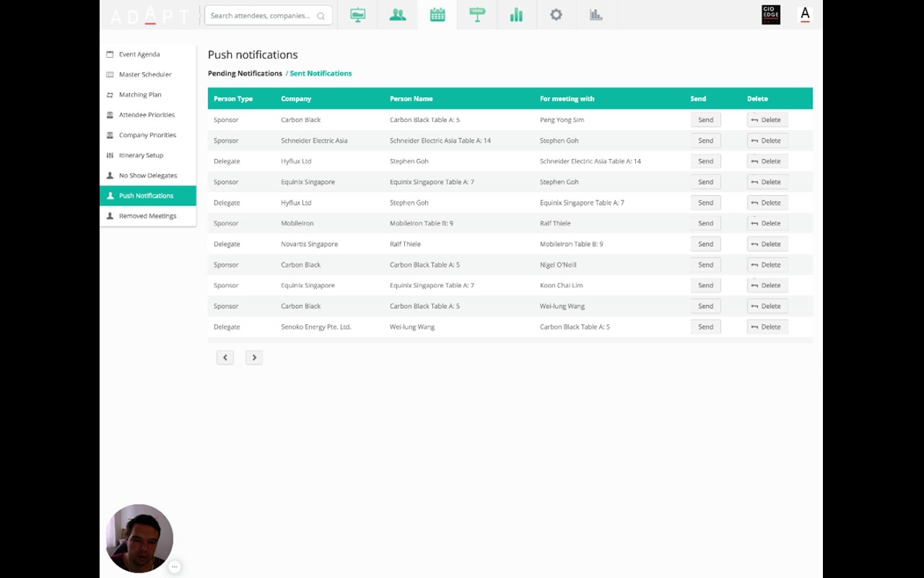This screenshot has height=578, width=924.
Task: Switch to Pending Notifications tab
Action: [x=245, y=73]
